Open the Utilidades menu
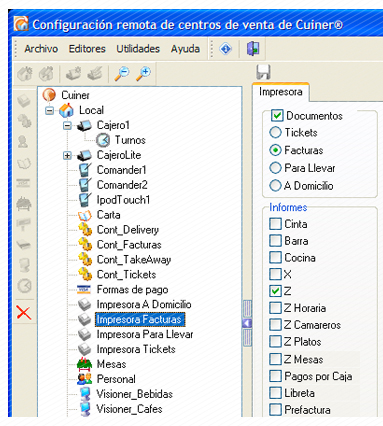The image size is (383, 426). pos(138,49)
